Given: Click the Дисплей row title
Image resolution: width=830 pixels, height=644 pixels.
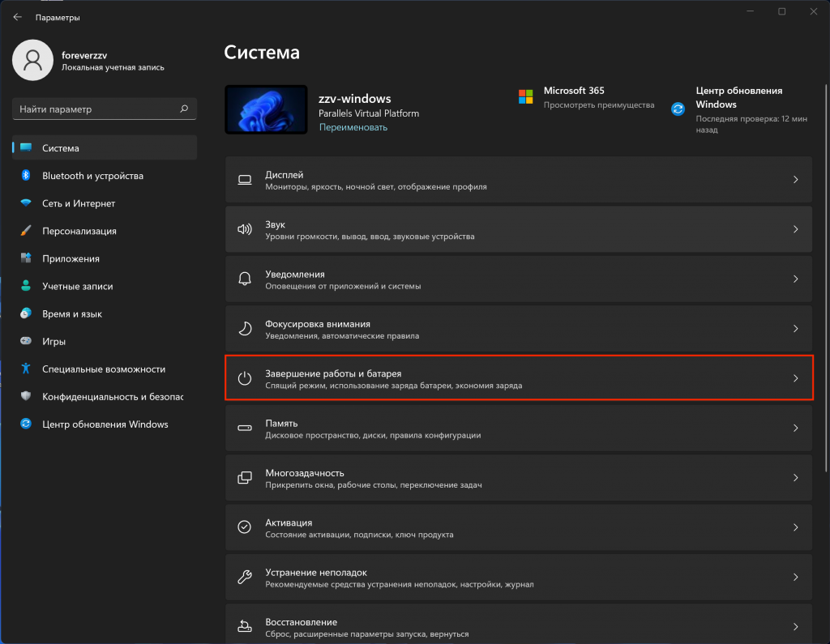Looking at the screenshot, I should pos(285,175).
